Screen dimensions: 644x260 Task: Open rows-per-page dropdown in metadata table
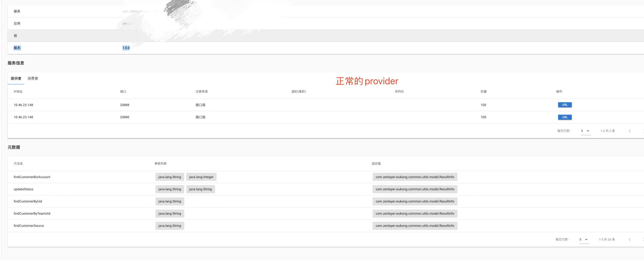(584, 239)
